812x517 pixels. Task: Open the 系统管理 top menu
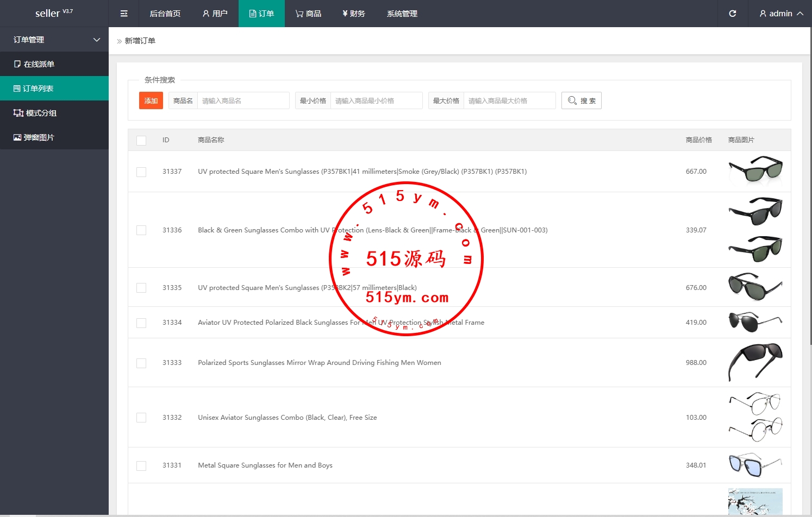pos(402,14)
